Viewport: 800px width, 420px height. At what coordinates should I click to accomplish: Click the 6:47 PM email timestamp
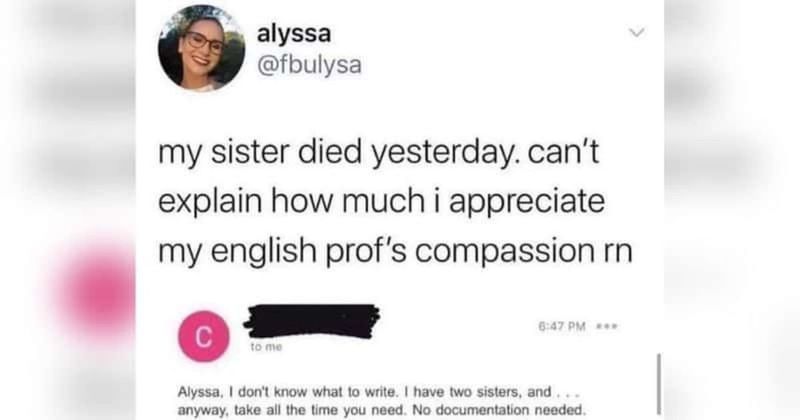[x=562, y=326]
